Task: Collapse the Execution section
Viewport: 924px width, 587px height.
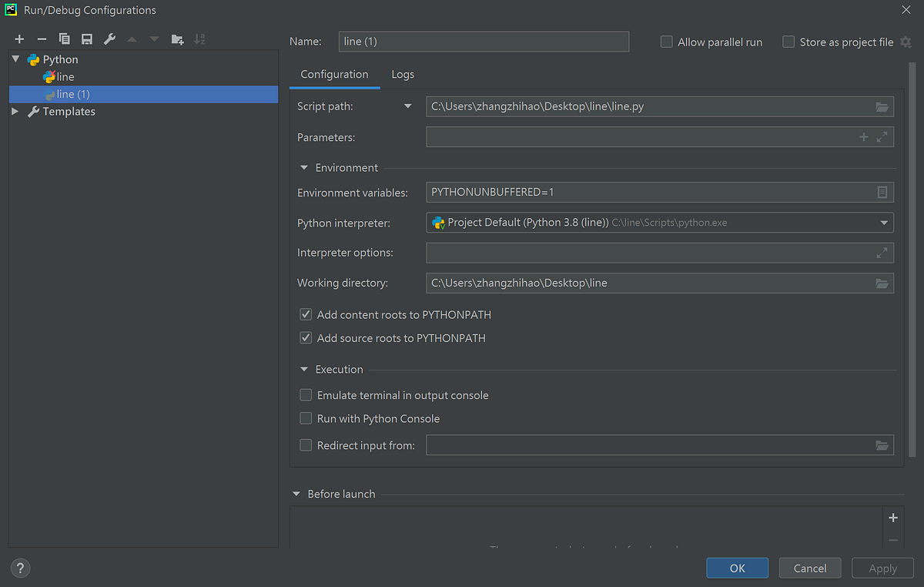Action: tap(305, 370)
